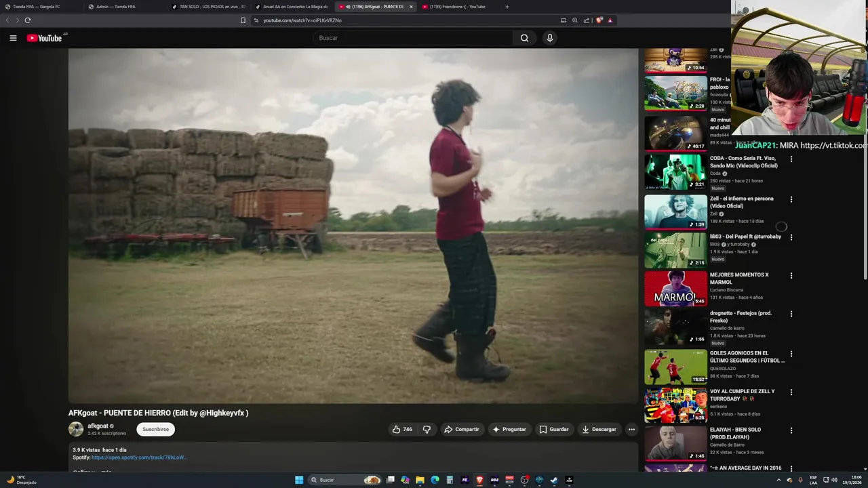
Task: Bookmark this page with the bookmark icon
Action: pyautogui.click(x=243, y=20)
